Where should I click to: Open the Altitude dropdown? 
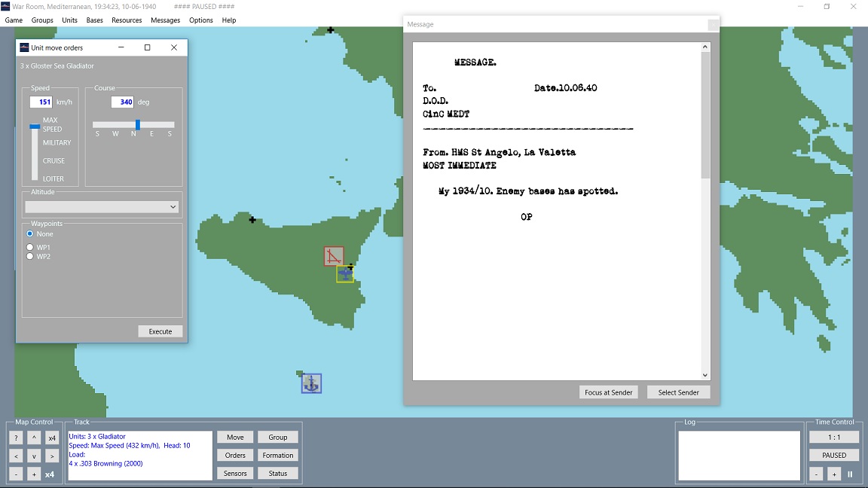tap(102, 207)
